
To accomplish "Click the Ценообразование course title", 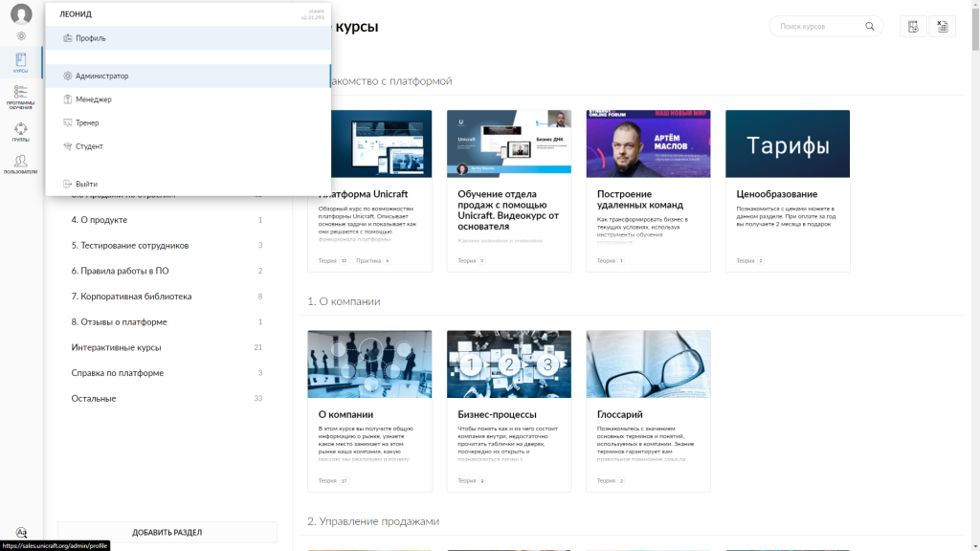I will [x=777, y=194].
